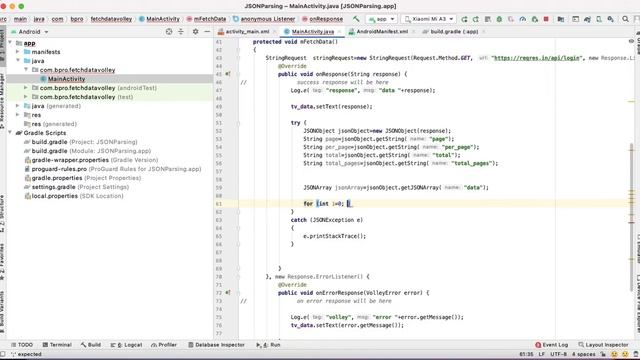Select MainActivity in the project tree
640x360 pixels.
click(x=66, y=79)
